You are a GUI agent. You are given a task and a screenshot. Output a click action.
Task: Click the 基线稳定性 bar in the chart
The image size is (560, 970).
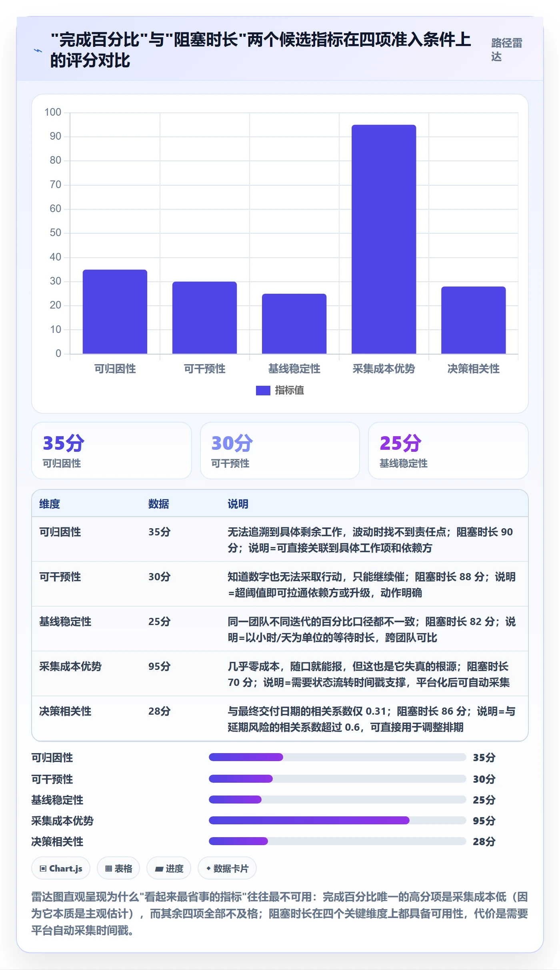tap(294, 324)
